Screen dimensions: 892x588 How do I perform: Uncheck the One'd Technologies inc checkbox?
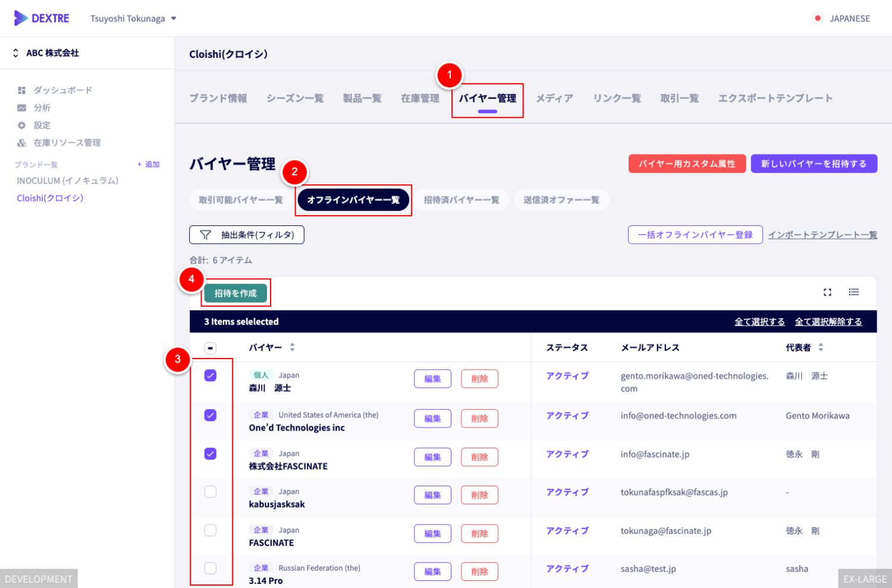point(211,415)
